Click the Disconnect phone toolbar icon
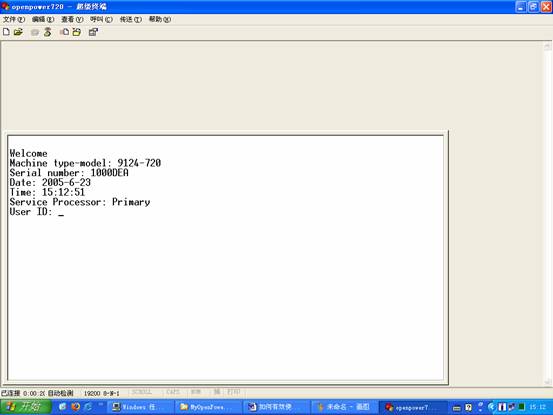The height and width of the screenshot is (415, 553). pyautogui.click(x=48, y=32)
